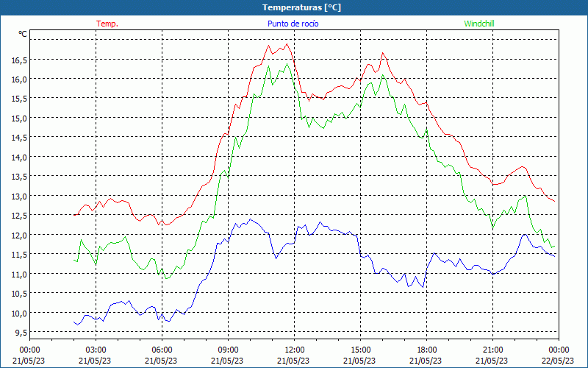This screenshot has height=368, width=588.
Task: Select the green Windchill legend label
Action: pos(479,24)
